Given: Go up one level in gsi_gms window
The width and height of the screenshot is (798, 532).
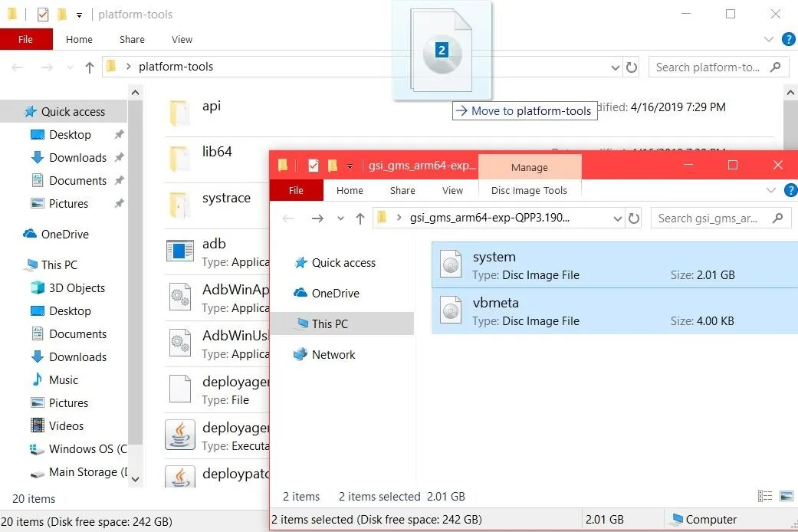Looking at the screenshot, I should click(360, 218).
